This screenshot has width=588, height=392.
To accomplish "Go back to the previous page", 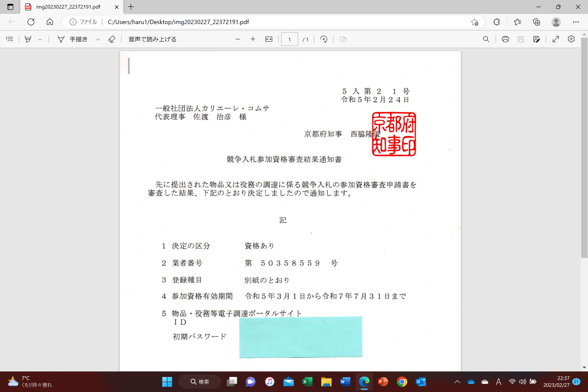I will pos(12,22).
